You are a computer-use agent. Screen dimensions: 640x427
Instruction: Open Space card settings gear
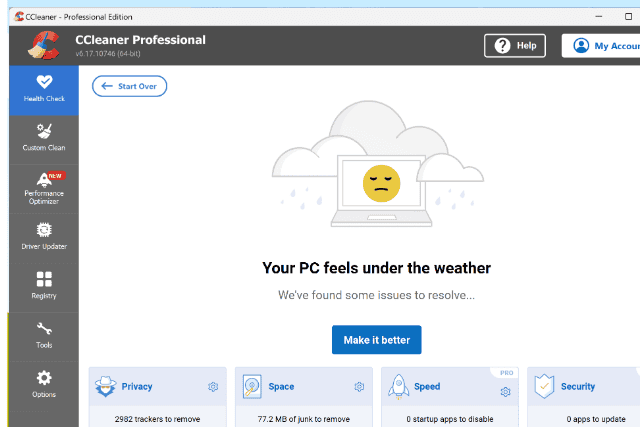[x=359, y=387]
